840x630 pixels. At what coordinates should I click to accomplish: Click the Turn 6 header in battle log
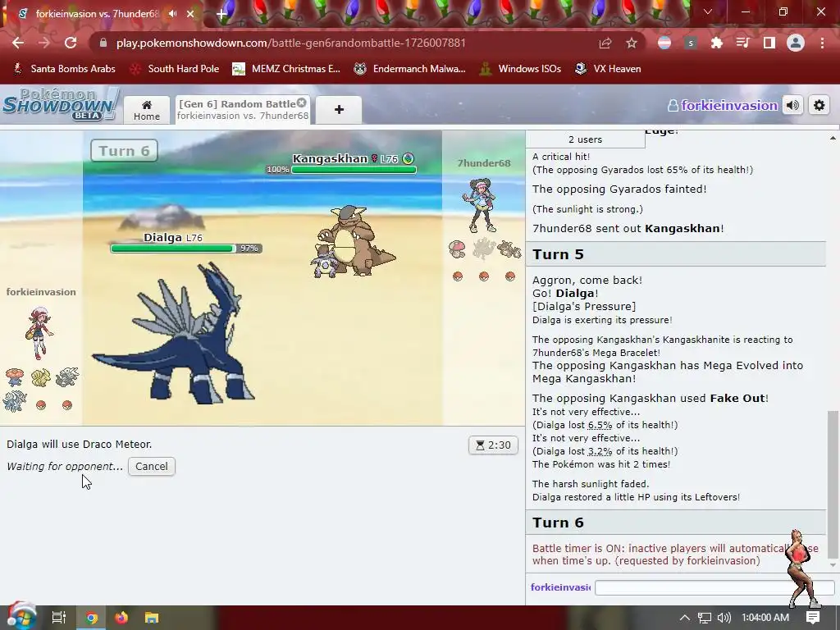coord(676,523)
